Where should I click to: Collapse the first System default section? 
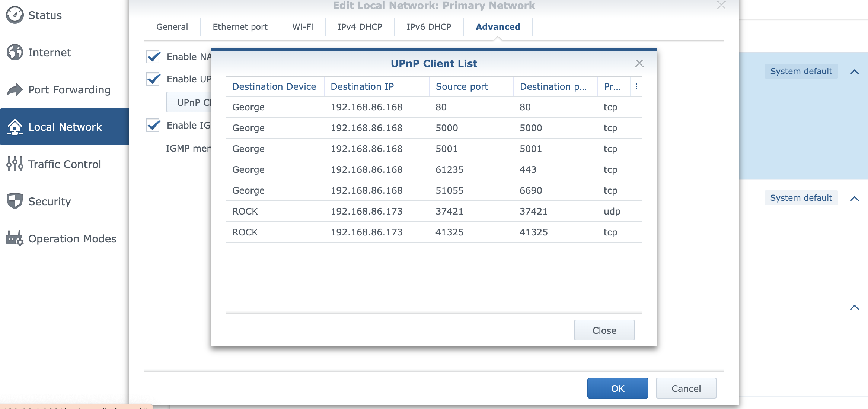tap(855, 72)
